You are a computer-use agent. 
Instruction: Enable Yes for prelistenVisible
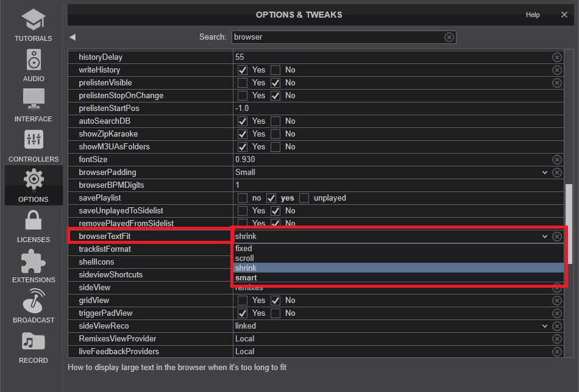(x=243, y=83)
